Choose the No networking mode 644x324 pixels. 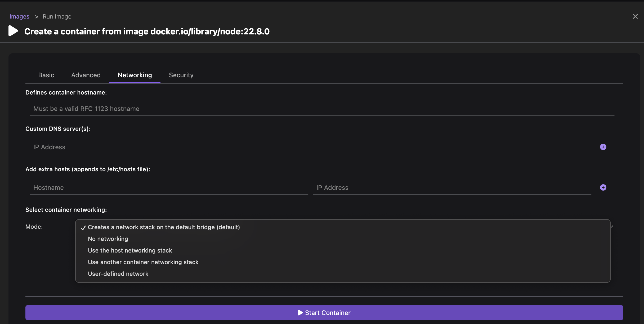coord(108,239)
